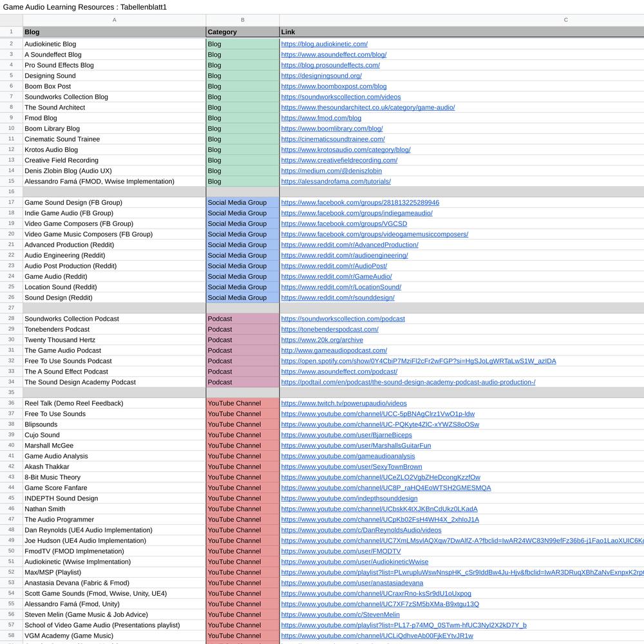Screen dimensions: 644x644
Task: Open the youtube.com/gameaudioanalysis link
Action: pos(348,457)
